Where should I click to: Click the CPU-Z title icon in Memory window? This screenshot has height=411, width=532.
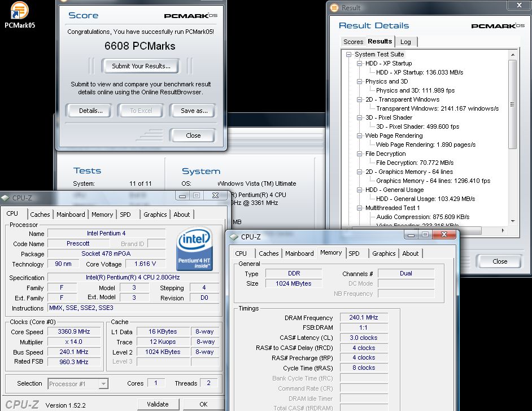point(234,237)
